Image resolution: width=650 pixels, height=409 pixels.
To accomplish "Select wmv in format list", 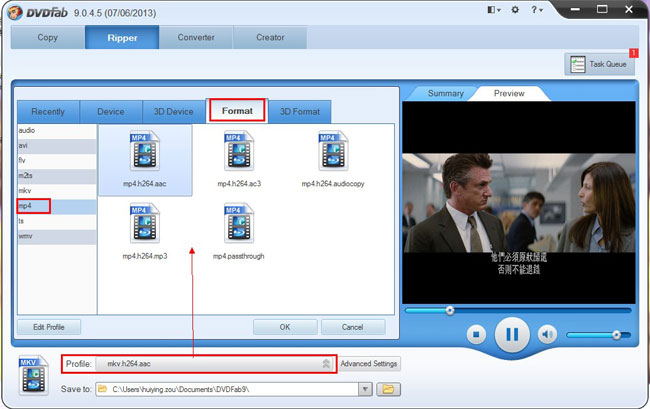I will pyautogui.click(x=57, y=236).
